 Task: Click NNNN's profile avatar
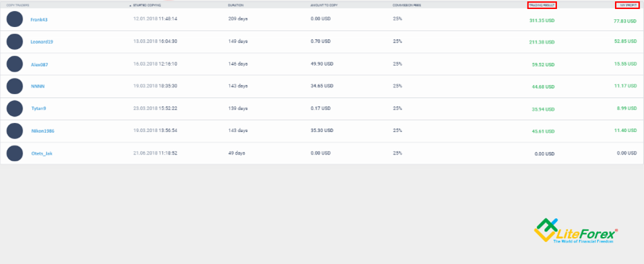[15, 86]
